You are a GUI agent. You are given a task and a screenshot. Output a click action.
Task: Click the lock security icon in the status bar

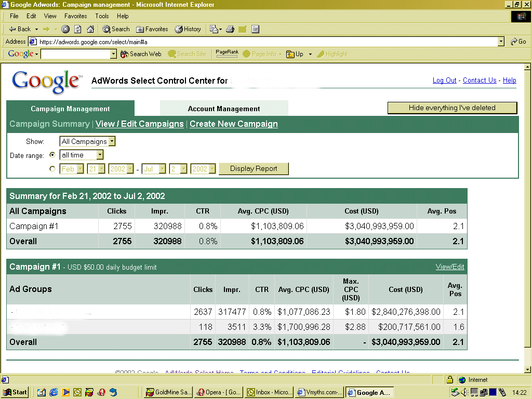(450, 380)
